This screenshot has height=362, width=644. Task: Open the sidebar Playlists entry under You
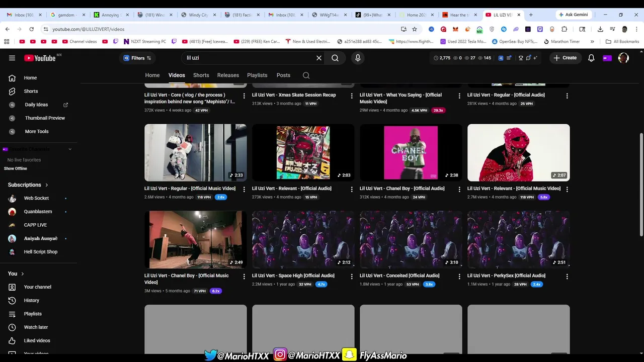(39, 314)
